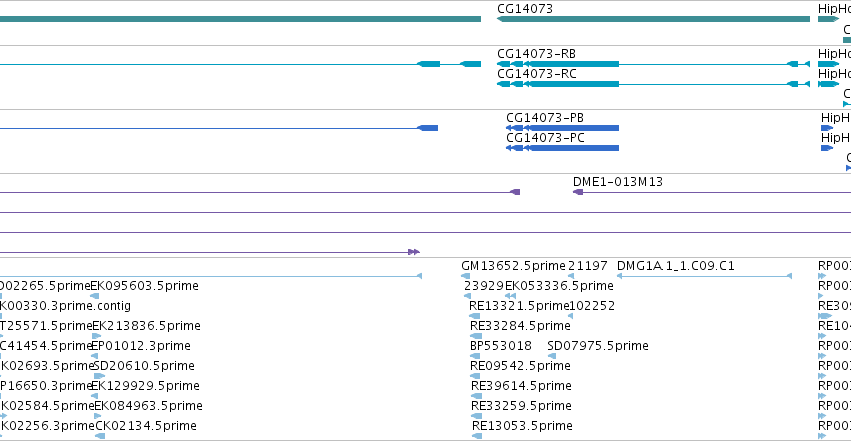Click the CG14073-PC protein label

[545, 138]
